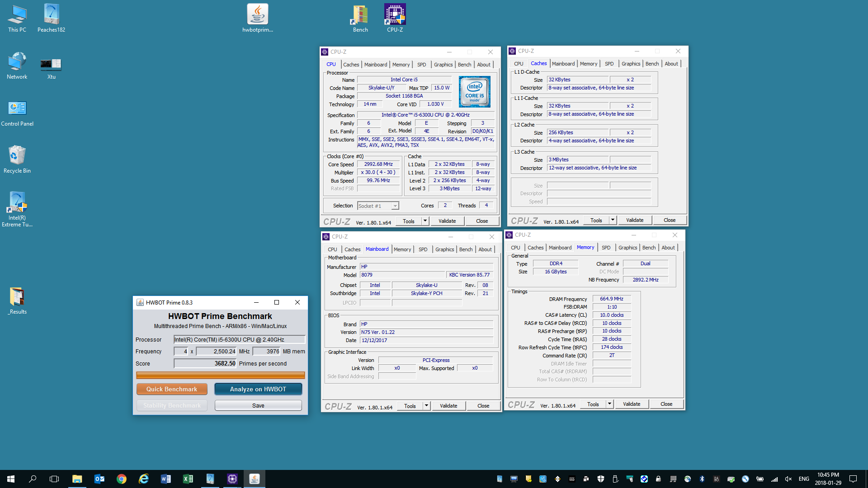Open SPD tab in Caches window
868x488 pixels.
point(609,64)
